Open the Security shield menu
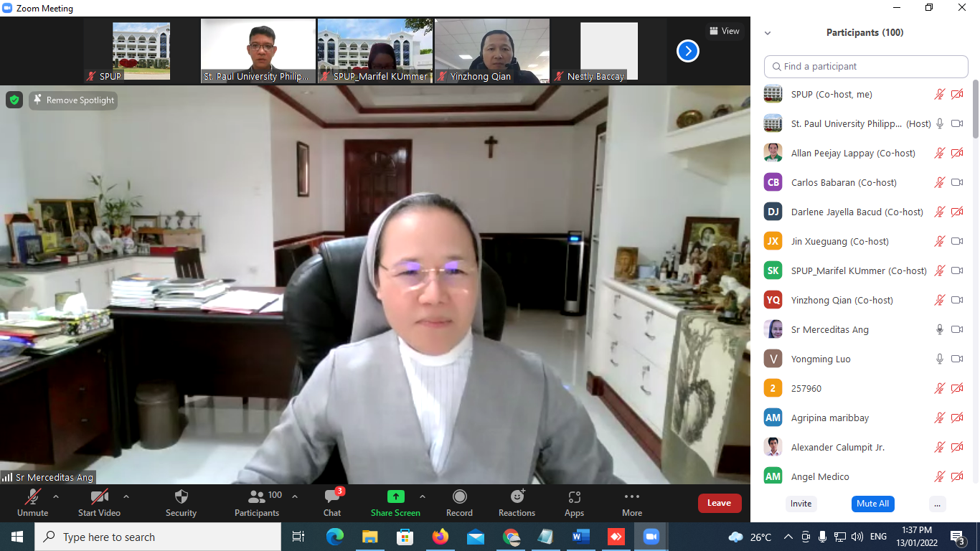Screen dimensions: 980x551 tap(181, 496)
